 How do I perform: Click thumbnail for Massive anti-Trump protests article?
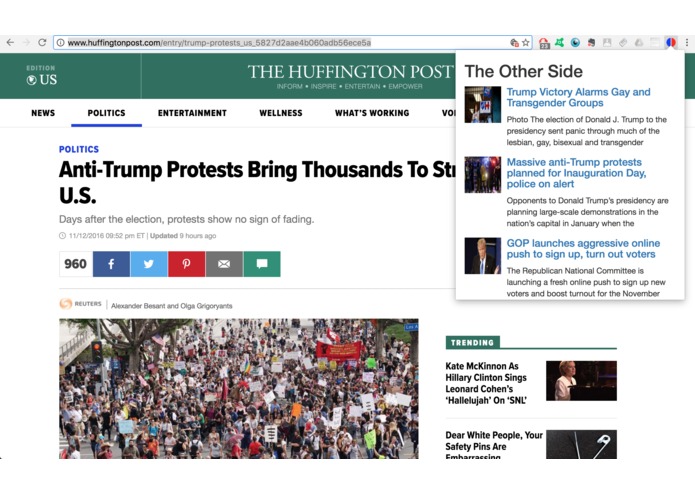(483, 175)
